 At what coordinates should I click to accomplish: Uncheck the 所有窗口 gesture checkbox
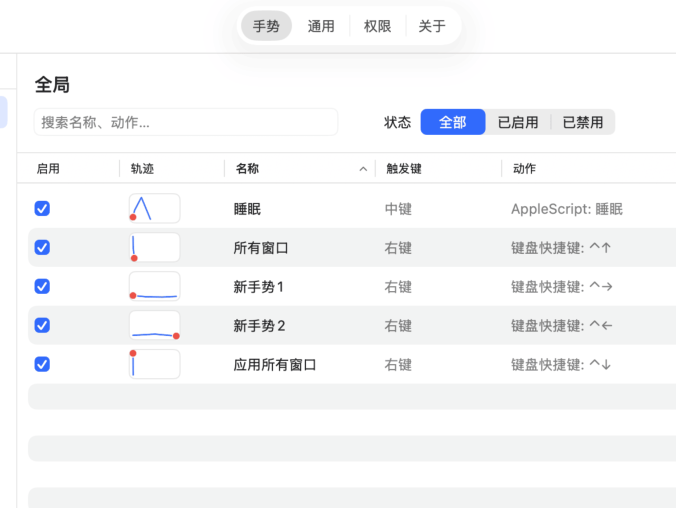(42, 248)
